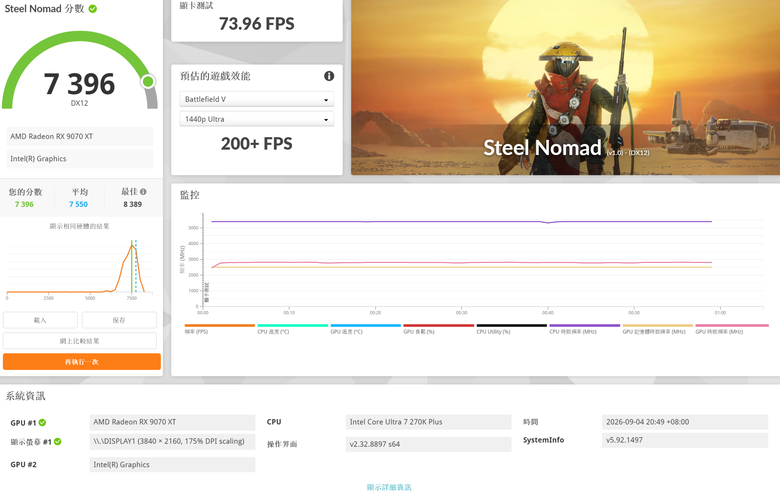The height and width of the screenshot is (495, 780).
Task: Click the 監控 section heading
Action: tap(190, 195)
